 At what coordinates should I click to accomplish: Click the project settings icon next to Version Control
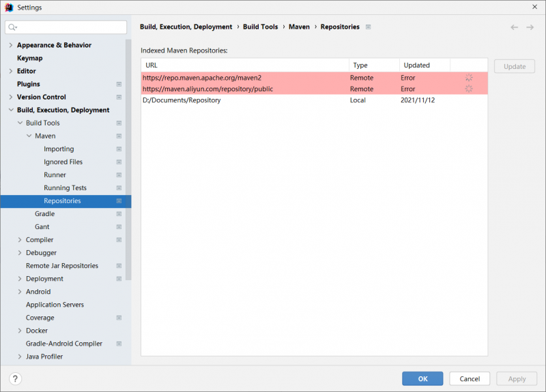[x=119, y=97]
